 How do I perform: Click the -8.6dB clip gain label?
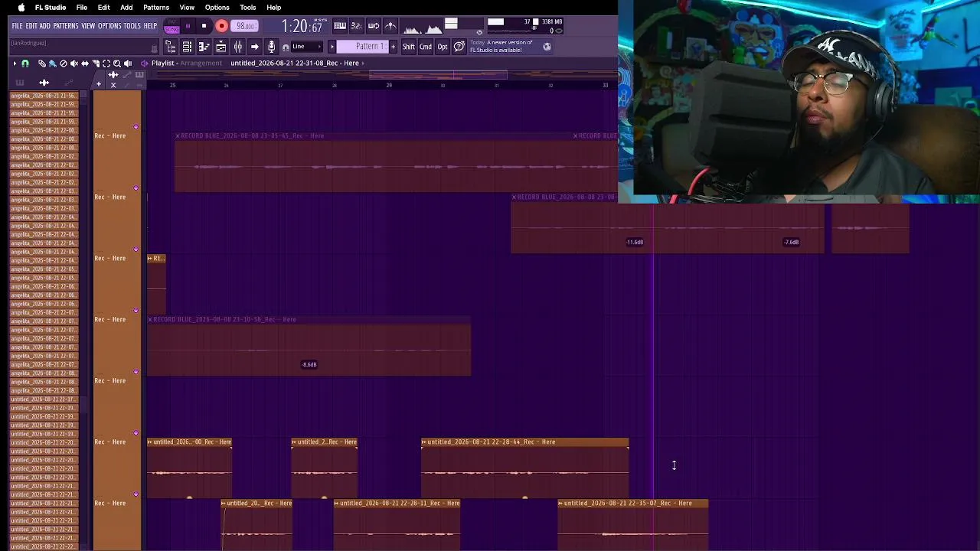coord(309,364)
